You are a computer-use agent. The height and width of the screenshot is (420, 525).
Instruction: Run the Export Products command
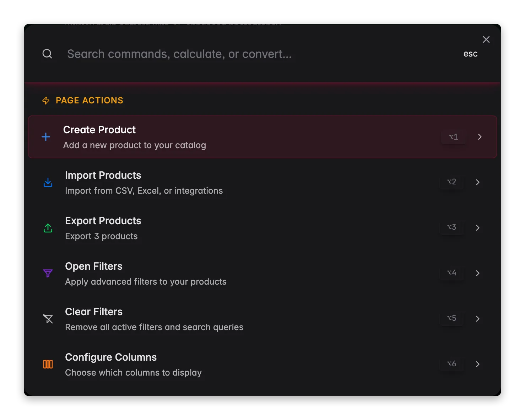pos(262,228)
